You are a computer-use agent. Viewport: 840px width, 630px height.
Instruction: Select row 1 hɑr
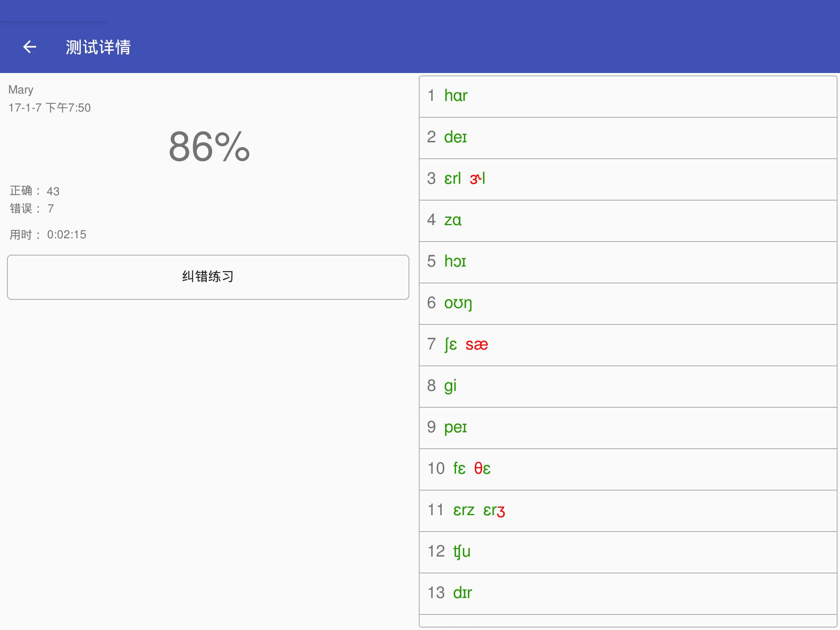pos(628,96)
